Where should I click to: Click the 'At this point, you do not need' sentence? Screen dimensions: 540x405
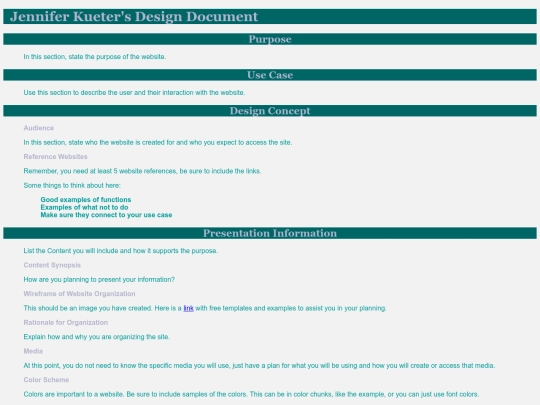click(259, 366)
